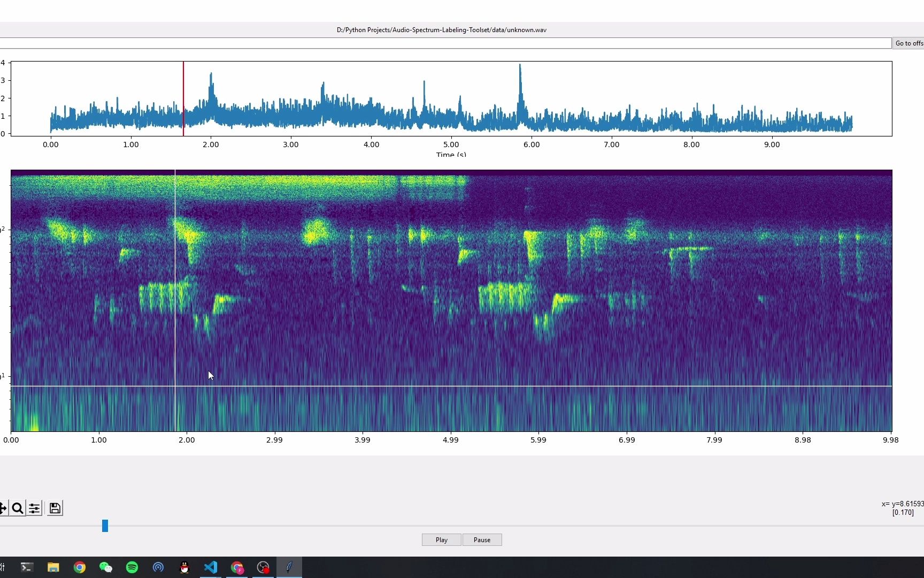Click the unknown.wav file path title
Image resolution: width=924 pixels, height=578 pixels.
[x=440, y=30]
